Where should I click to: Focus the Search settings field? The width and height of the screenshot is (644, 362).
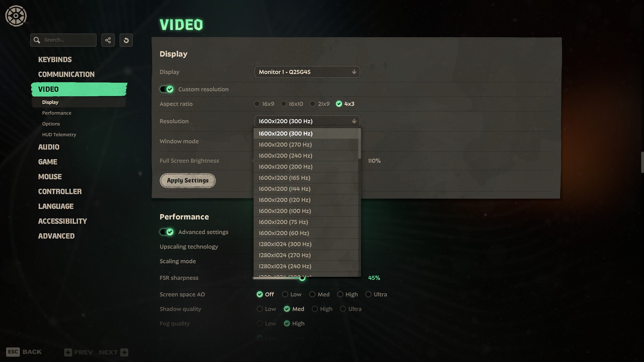click(63, 40)
